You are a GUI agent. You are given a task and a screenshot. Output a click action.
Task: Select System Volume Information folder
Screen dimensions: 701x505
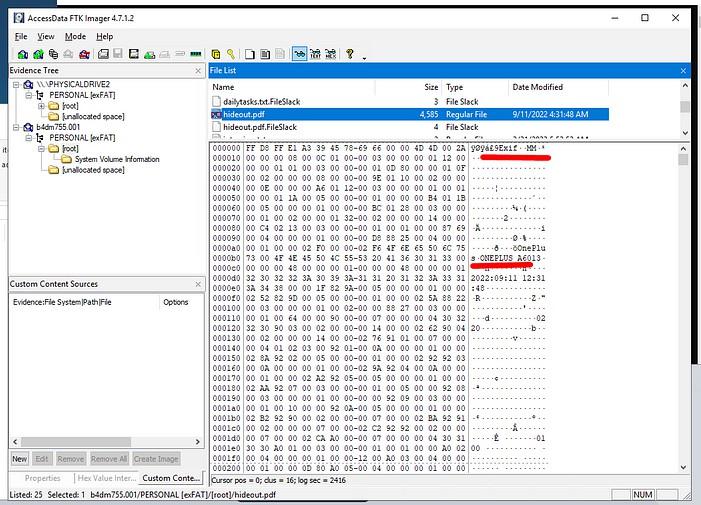117,160
